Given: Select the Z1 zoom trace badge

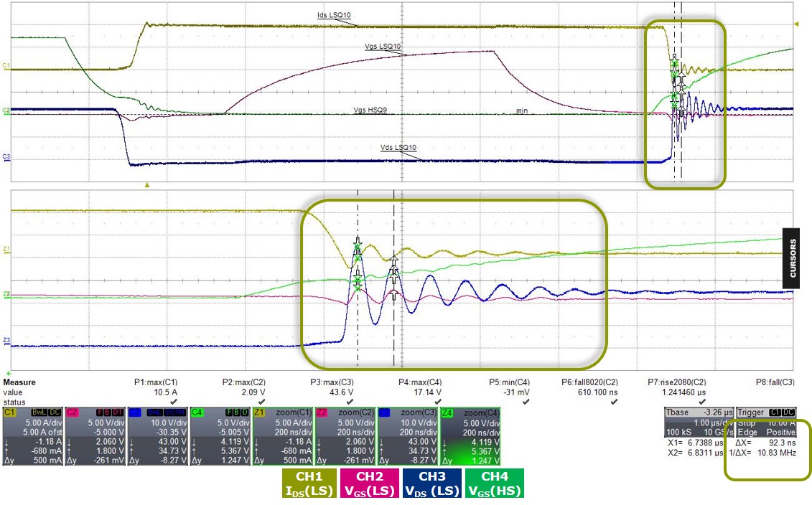Looking at the screenshot, I should point(260,413).
